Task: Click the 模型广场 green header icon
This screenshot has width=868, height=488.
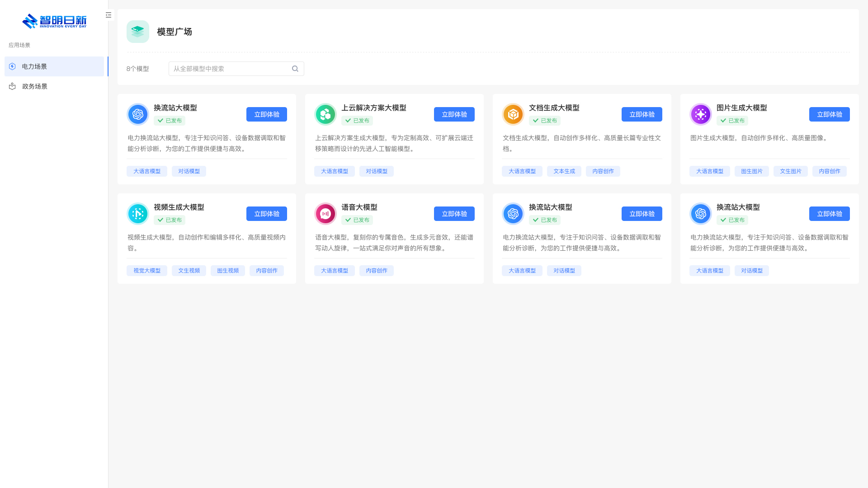Action: pyautogui.click(x=138, y=32)
